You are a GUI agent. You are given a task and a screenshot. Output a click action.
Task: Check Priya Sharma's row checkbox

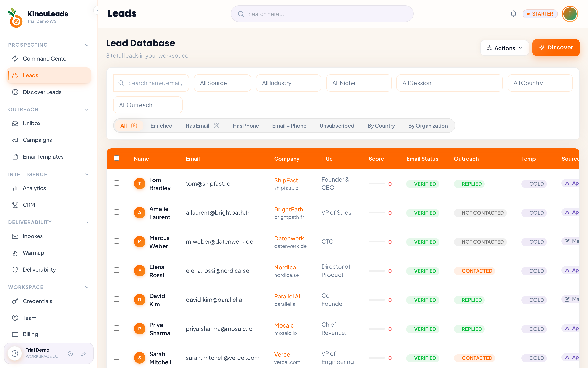click(117, 328)
